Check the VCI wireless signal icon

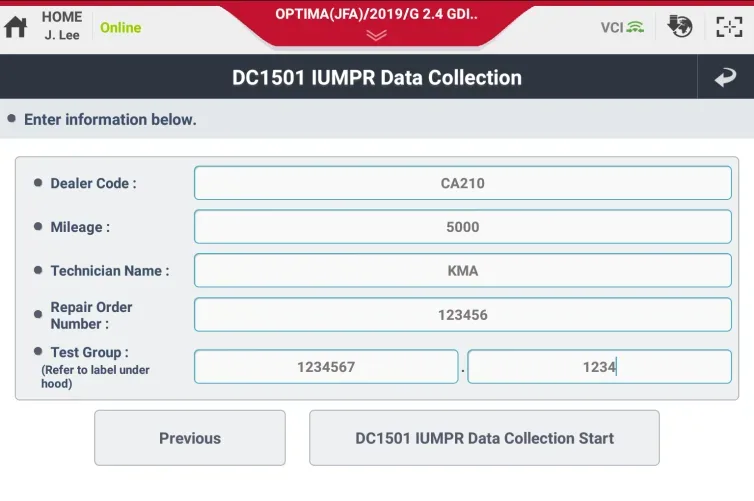coord(636,27)
